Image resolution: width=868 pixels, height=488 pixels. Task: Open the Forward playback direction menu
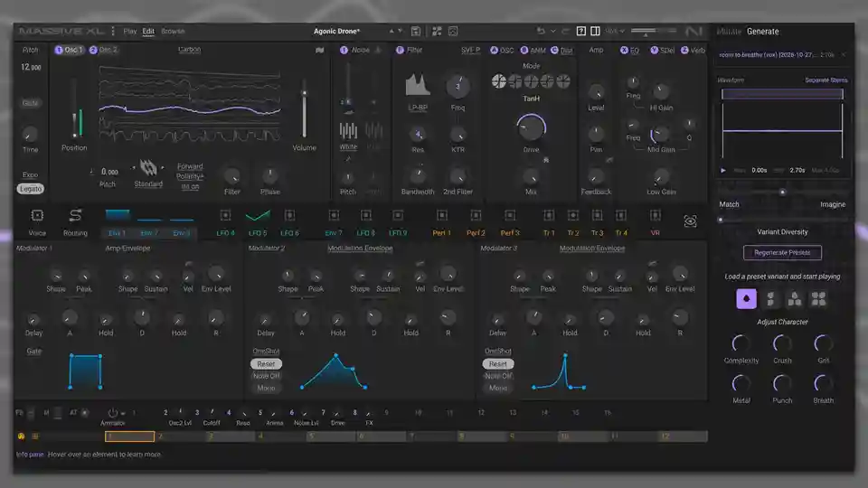(x=190, y=166)
